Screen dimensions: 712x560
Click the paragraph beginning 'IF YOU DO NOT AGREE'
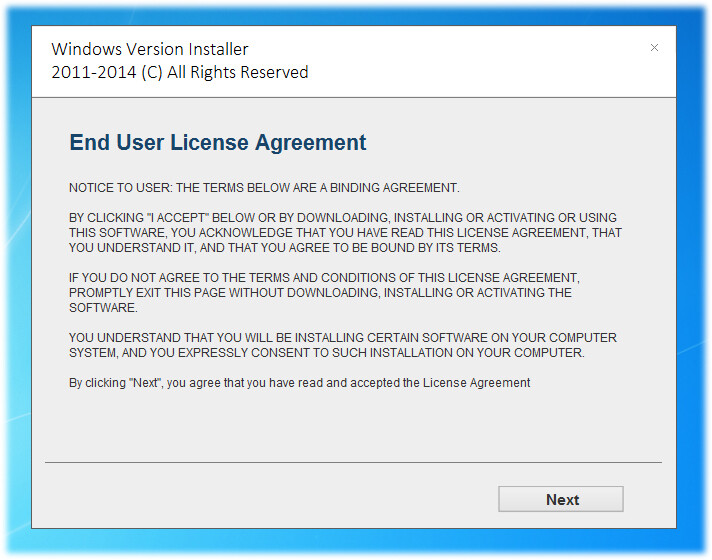tap(324, 292)
